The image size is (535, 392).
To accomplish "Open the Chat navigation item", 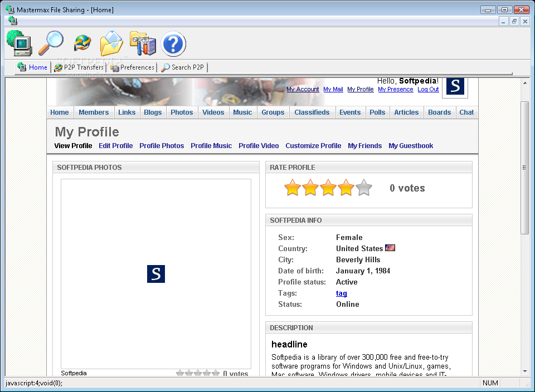I will 466,112.
